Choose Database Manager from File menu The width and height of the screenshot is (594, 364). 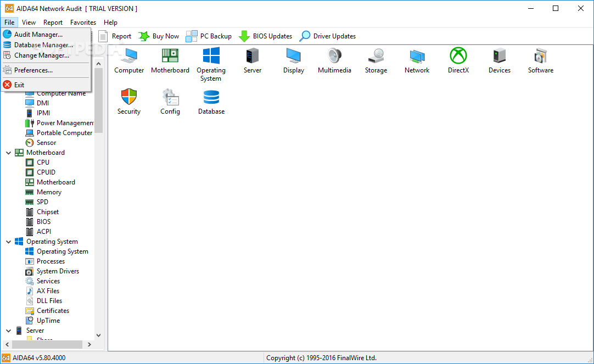click(x=46, y=44)
